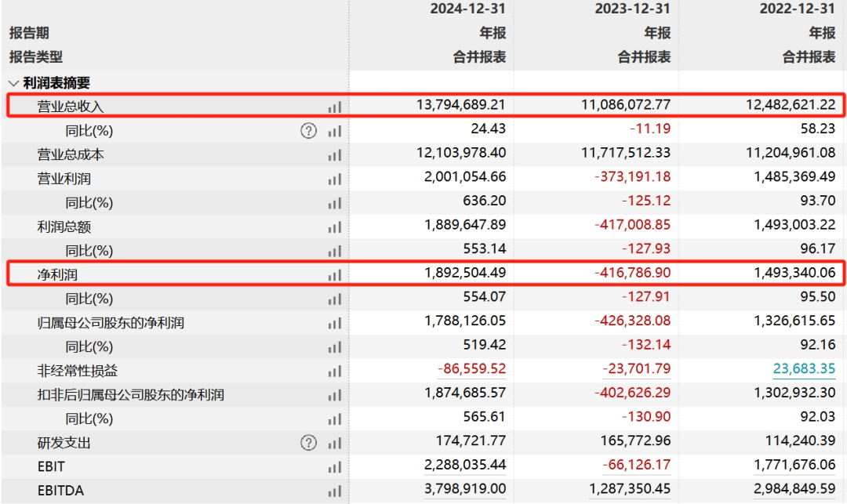The height and width of the screenshot is (504, 847).
Task: Click help question mark beside first 同比(%)
Action: (x=308, y=131)
